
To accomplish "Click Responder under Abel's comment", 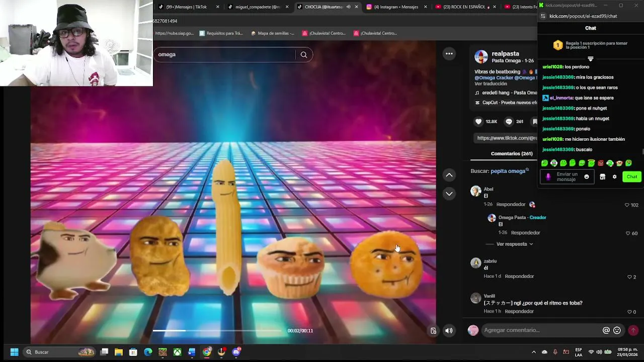I will pos(511,205).
